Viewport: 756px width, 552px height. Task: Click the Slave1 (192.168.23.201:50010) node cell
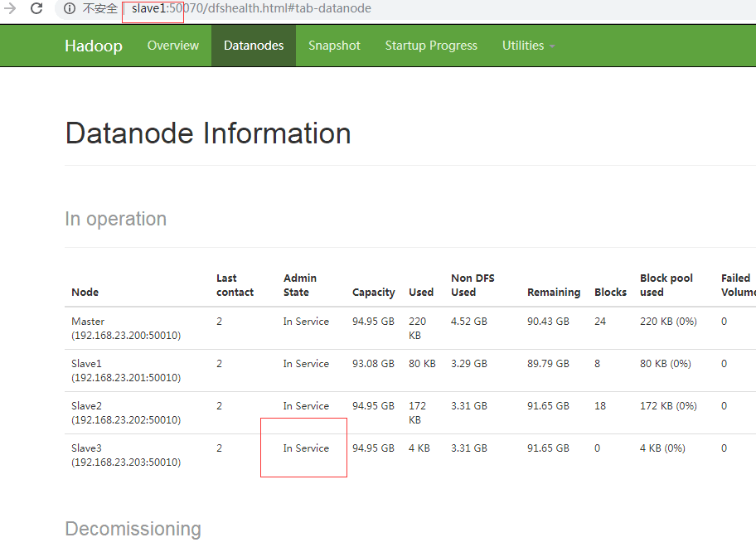[126, 370]
